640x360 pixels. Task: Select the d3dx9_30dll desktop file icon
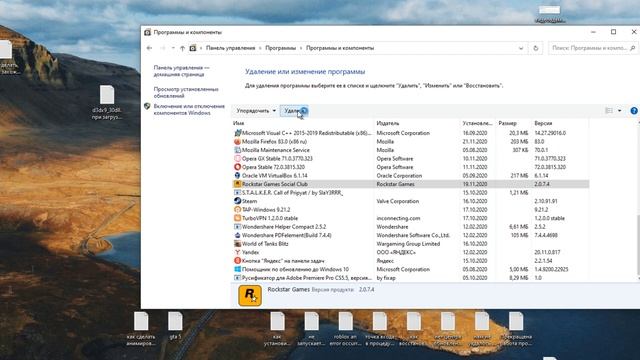tap(107, 95)
